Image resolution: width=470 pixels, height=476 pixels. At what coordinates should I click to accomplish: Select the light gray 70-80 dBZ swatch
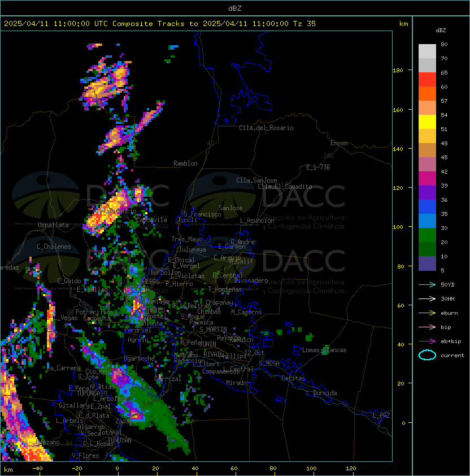coord(427,51)
